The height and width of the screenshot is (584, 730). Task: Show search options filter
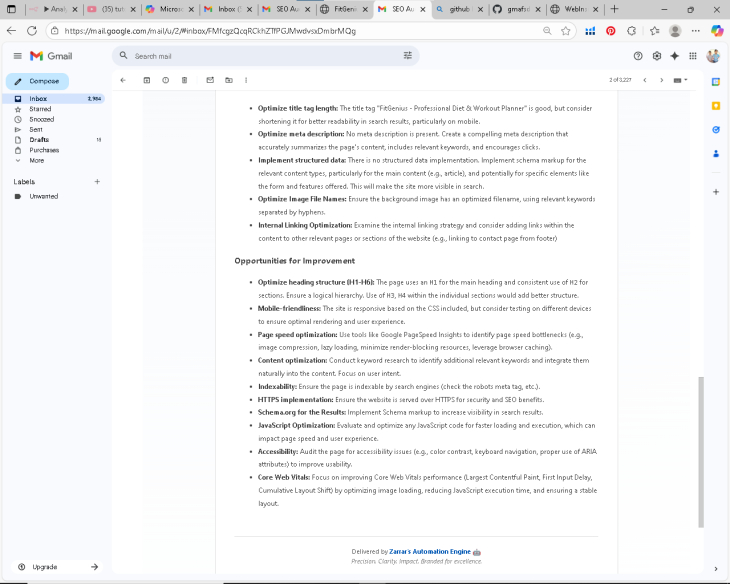click(407, 56)
